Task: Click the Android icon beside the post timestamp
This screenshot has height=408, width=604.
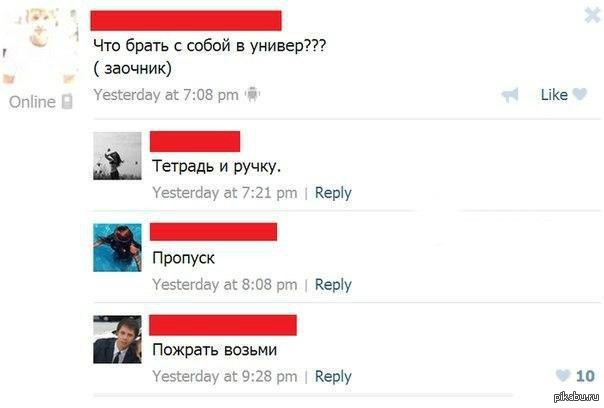Action: [x=252, y=95]
